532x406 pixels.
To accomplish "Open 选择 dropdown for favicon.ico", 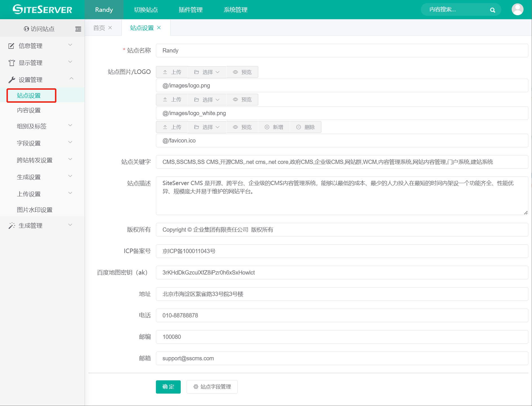I will click(x=207, y=127).
